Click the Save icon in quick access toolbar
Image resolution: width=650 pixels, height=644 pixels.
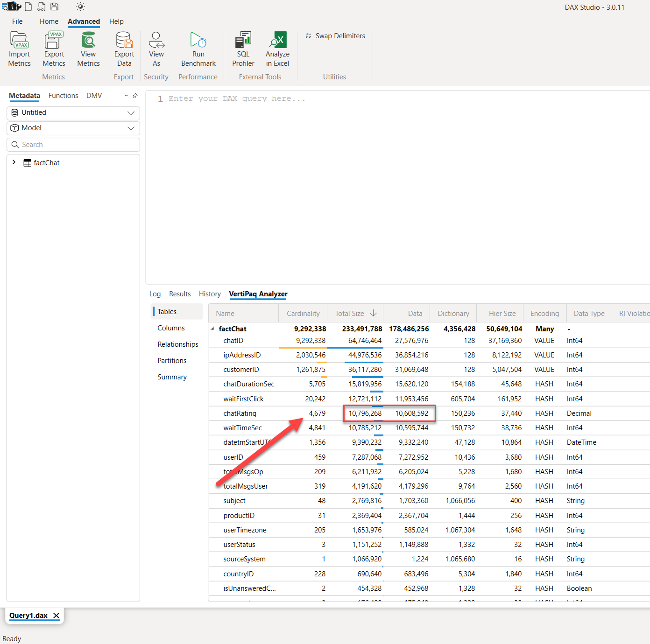tap(54, 6)
